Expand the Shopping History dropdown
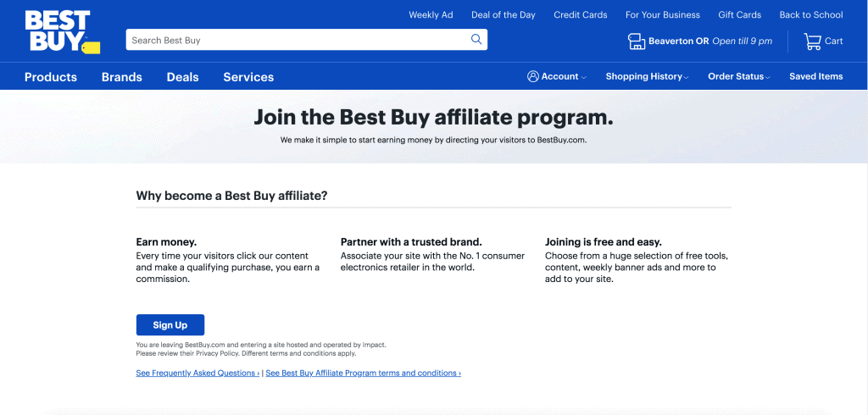This screenshot has width=868, height=415. coord(647,76)
